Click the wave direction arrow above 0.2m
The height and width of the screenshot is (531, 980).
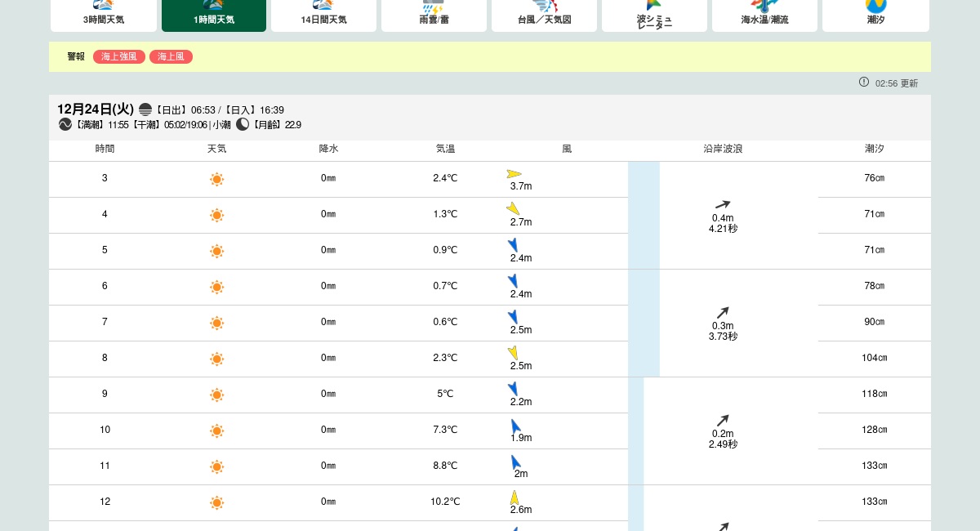pos(723,421)
